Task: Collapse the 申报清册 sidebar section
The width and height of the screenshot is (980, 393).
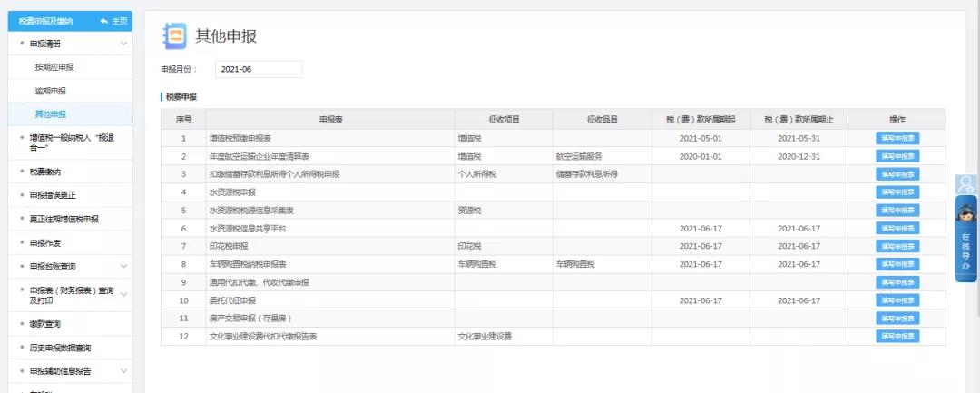Action: click(x=123, y=44)
